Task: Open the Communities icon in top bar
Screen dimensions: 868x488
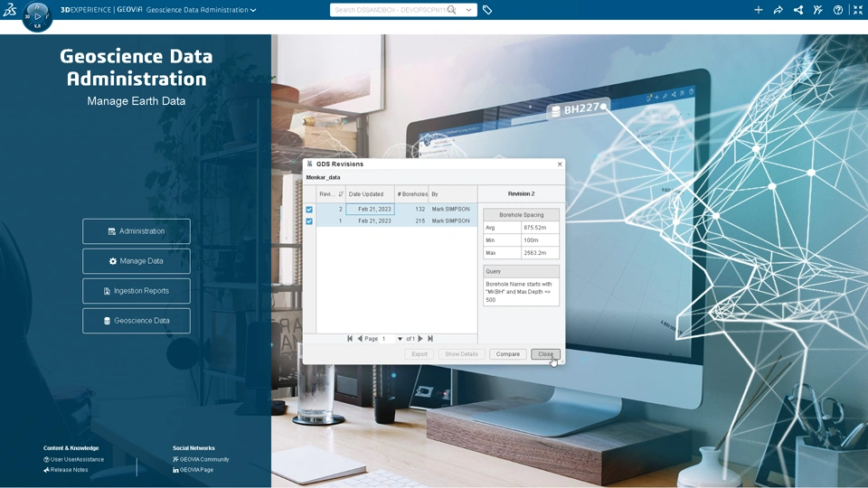Action: pos(818,10)
